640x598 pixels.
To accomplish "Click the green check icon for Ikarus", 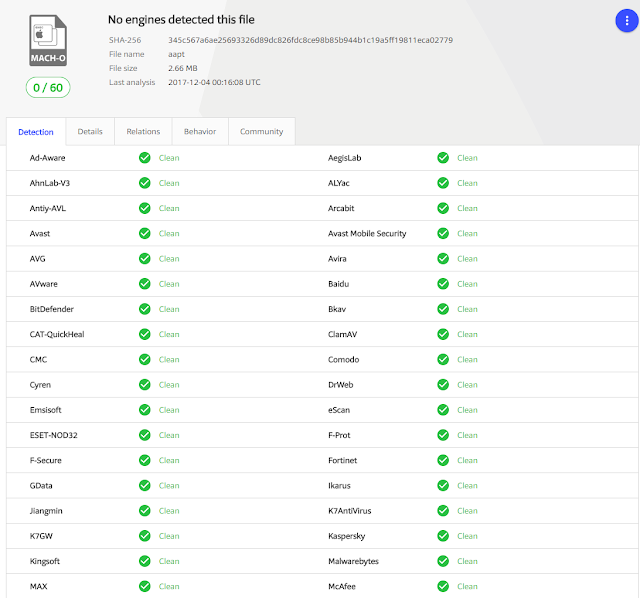I will pos(443,485).
